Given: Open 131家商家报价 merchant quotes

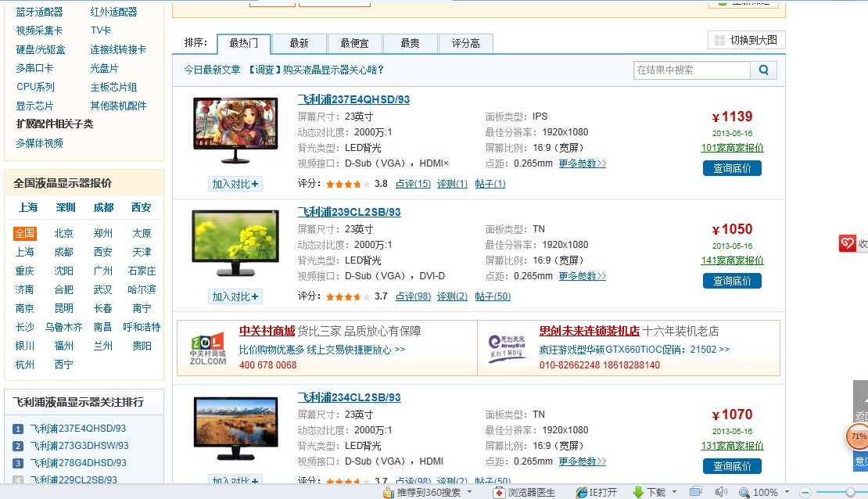Looking at the screenshot, I should [x=732, y=446].
